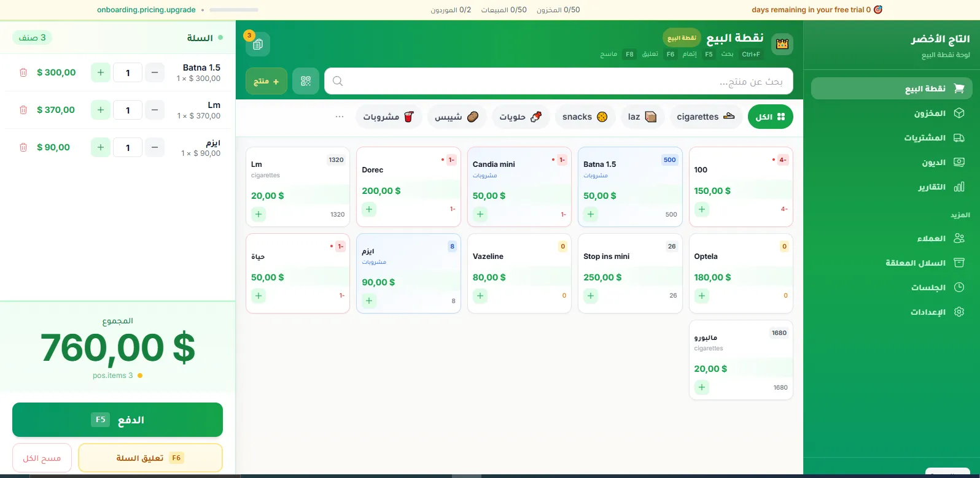
Task: Select the snacks category tab
Action: pyautogui.click(x=585, y=117)
